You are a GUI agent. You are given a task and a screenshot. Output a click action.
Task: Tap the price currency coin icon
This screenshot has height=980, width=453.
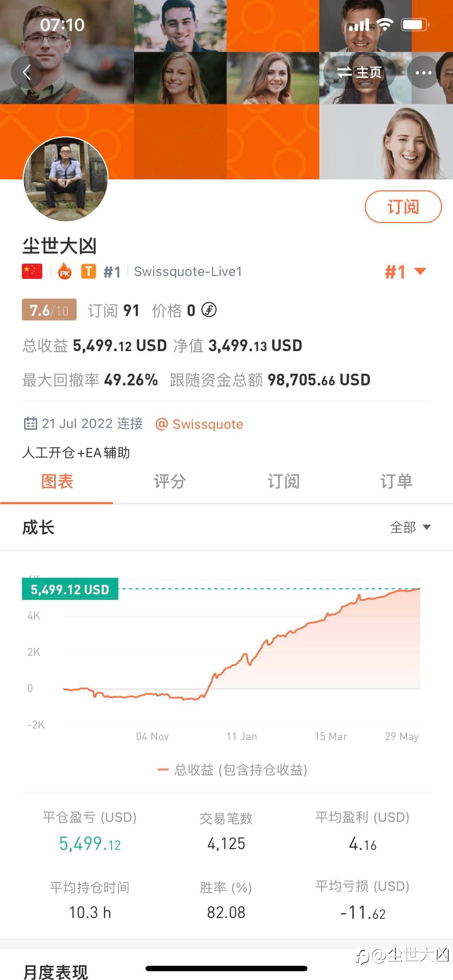209,310
